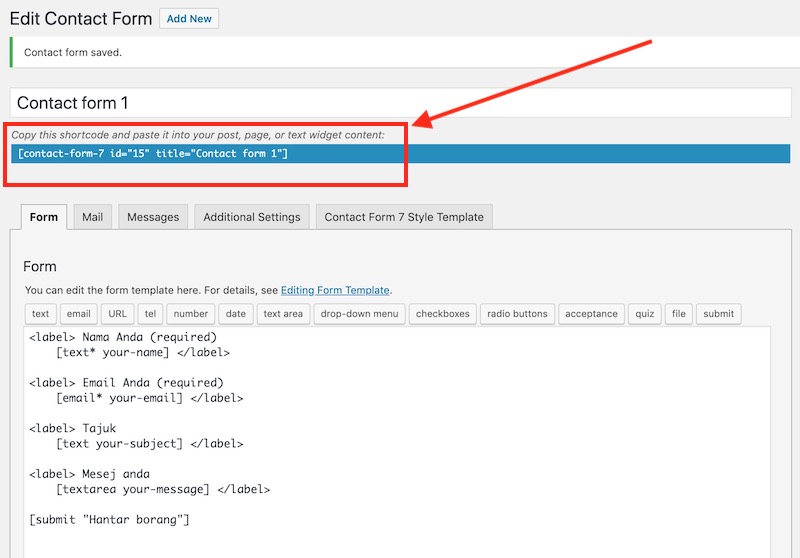The width and height of the screenshot is (800, 558).
Task: Click the '[textarea your-message]' line
Action: click(163, 489)
